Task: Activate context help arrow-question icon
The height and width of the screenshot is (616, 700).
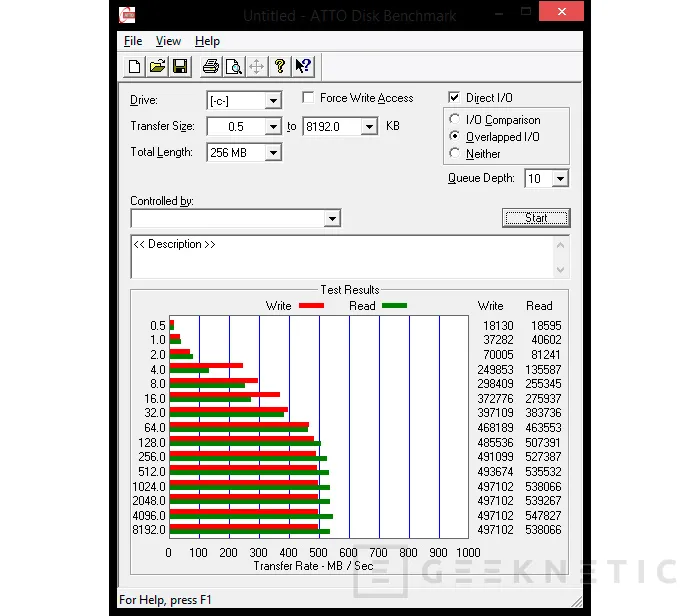Action: click(303, 67)
